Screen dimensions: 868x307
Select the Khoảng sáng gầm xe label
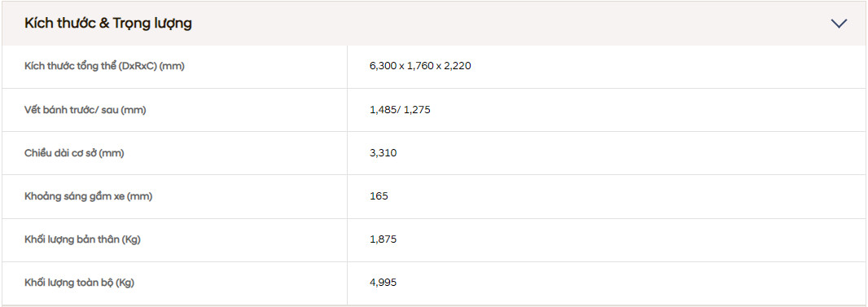point(88,196)
